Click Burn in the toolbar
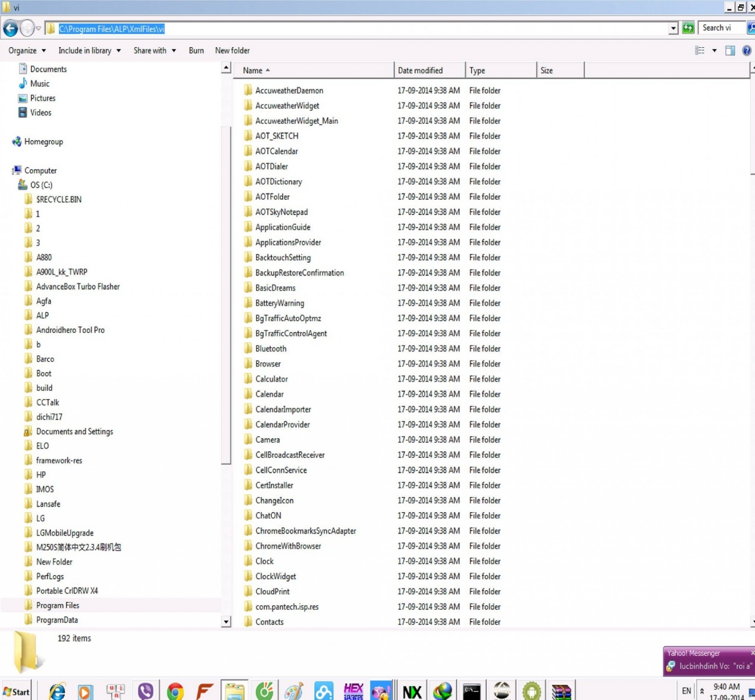Image resolution: width=755 pixels, height=700 pixels. [196, 50]
